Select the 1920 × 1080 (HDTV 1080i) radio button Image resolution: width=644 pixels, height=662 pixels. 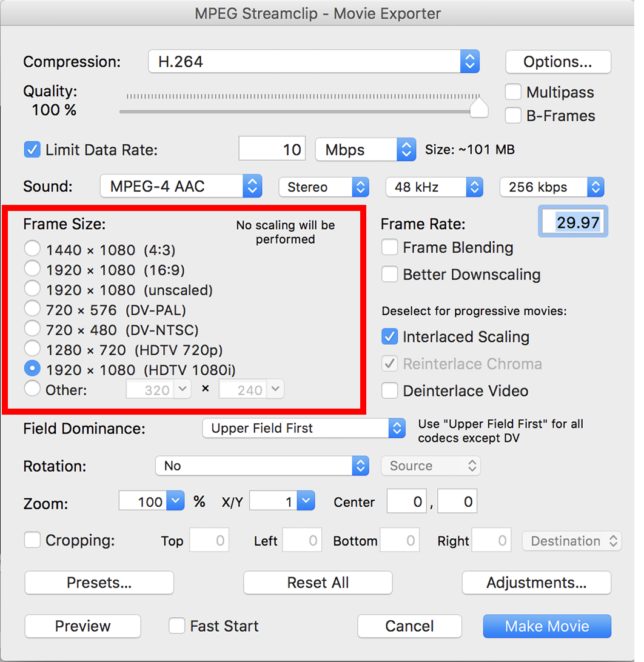pyautogui.click(x=32, y=369)
